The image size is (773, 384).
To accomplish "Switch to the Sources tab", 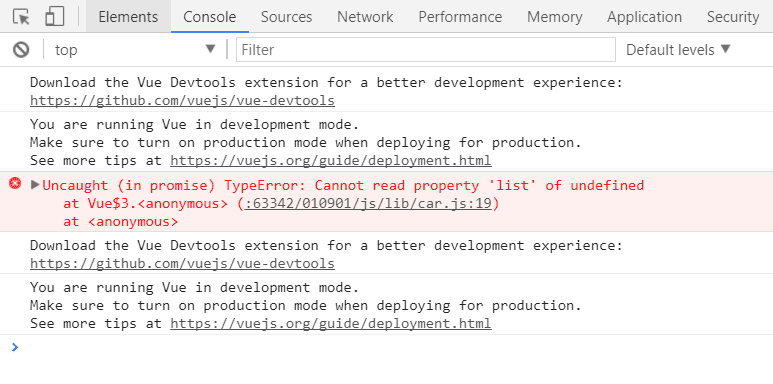I will (286, 17).
